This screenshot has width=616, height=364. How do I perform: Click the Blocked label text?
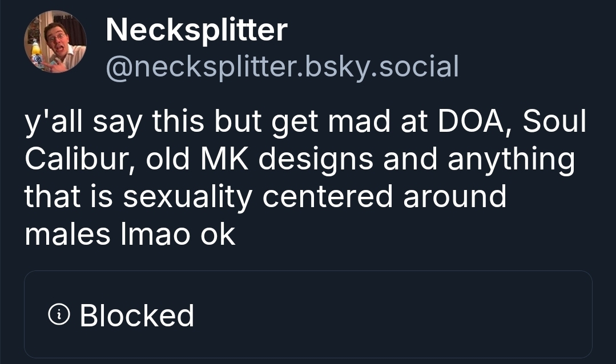(x=137, y=316)
